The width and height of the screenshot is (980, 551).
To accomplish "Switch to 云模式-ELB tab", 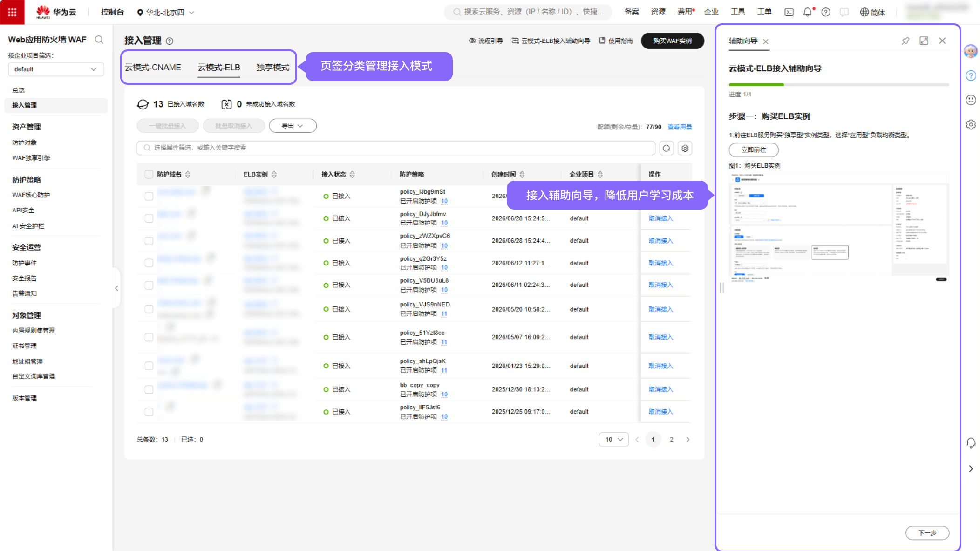I will 219,67.
